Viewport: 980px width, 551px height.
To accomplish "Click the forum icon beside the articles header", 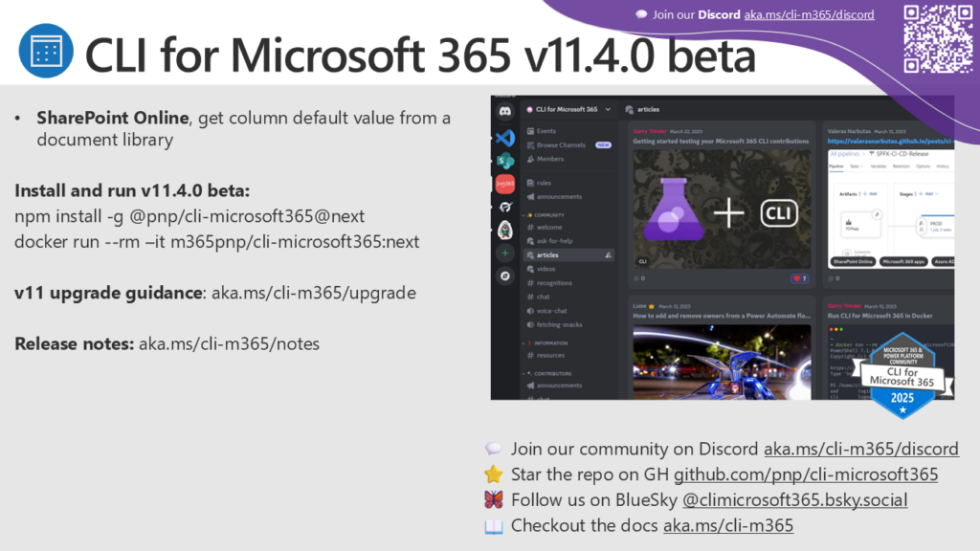I will (x=630, y=109).
